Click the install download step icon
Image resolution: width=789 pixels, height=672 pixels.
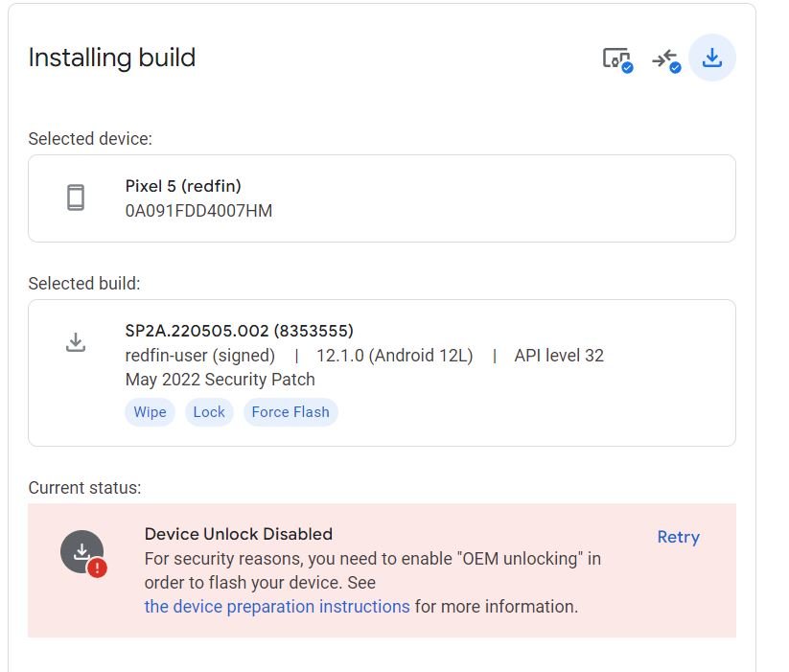click(x=712, y=58)
